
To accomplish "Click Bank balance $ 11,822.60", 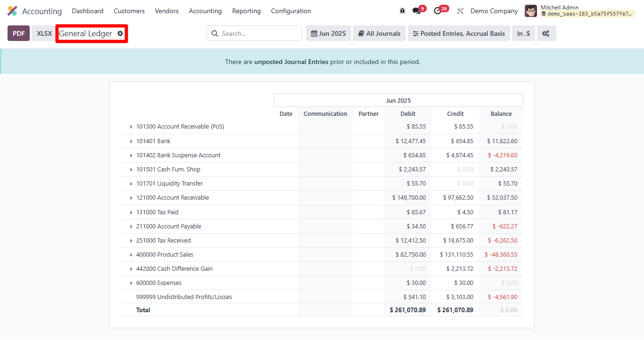I will click(x=502, y=141).
